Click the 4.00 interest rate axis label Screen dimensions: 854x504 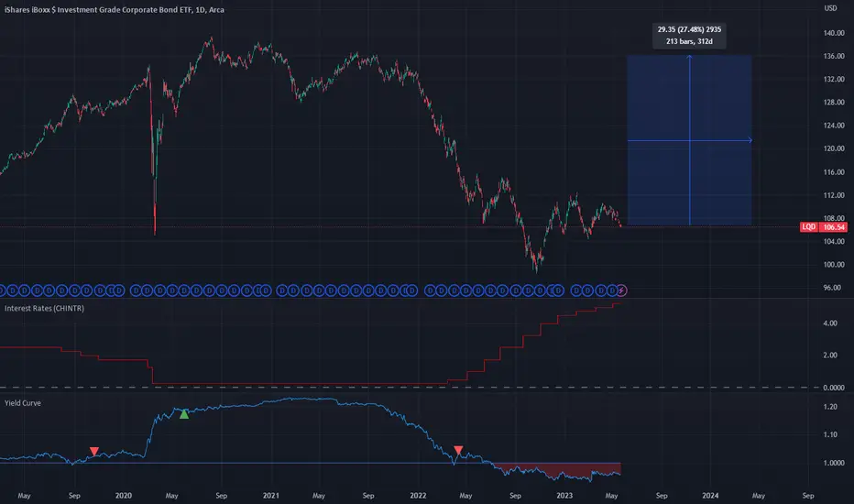pyautogui.click(x=830, y=323)
